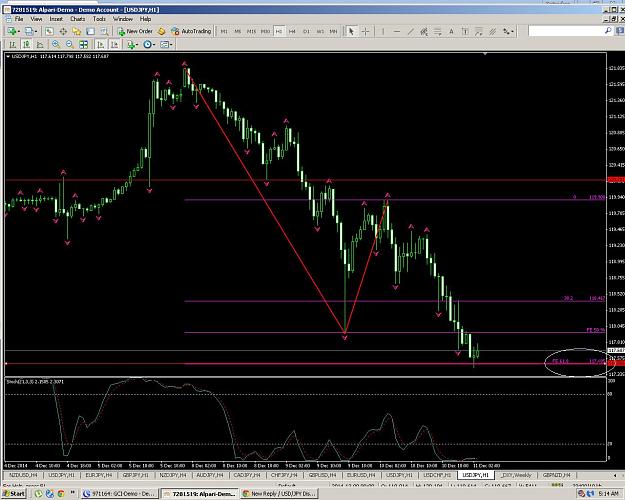Image resolution: width=625 pixels, height=500 pixels.
Task: Open the Navigator folder-star icon
Action: [x=77, y=31]
